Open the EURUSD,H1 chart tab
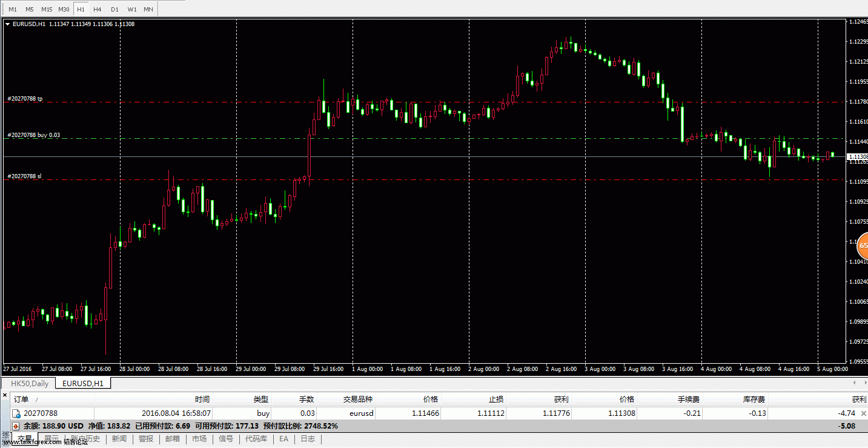Screen dimensions: 868x448 coord(83,384)
